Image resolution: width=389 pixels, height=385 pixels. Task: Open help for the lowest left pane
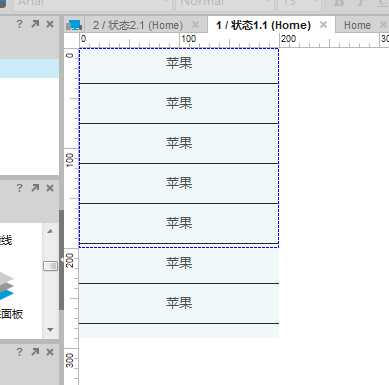pos(20,352)
